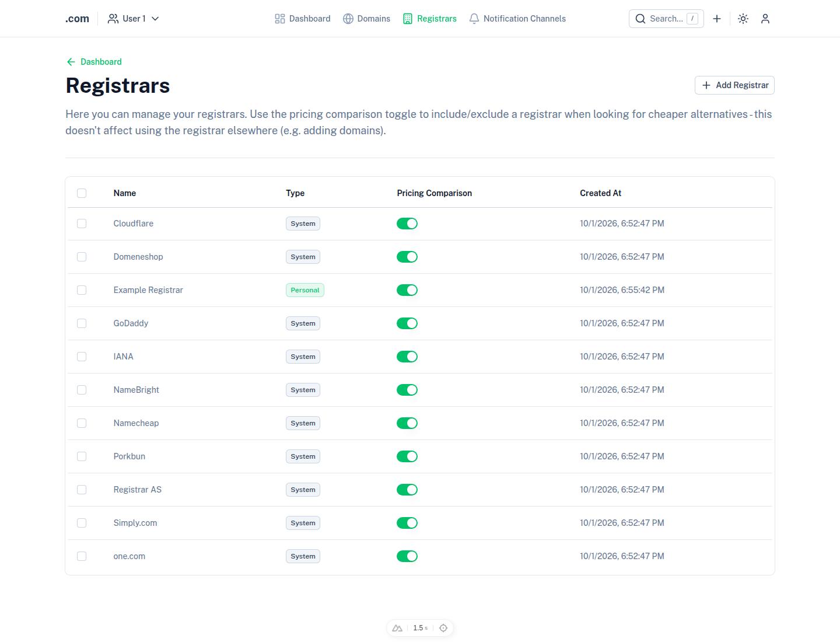Select the Simply.com row checkbox
The image size is (840, 642).
[82, 523]
